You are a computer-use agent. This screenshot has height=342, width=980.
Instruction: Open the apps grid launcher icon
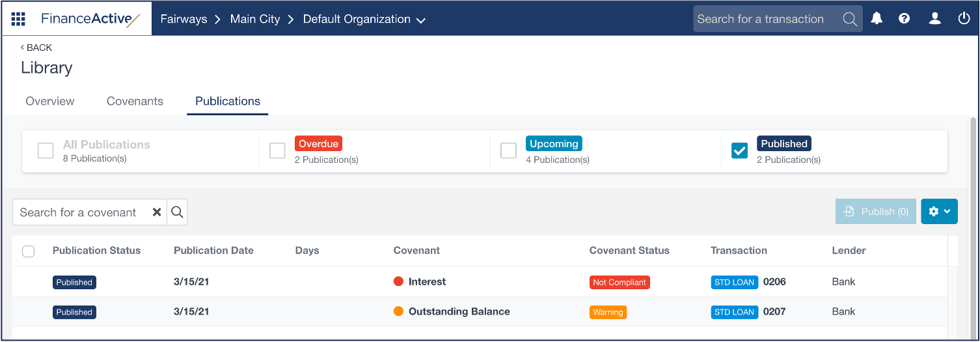[x=18, y=19]
